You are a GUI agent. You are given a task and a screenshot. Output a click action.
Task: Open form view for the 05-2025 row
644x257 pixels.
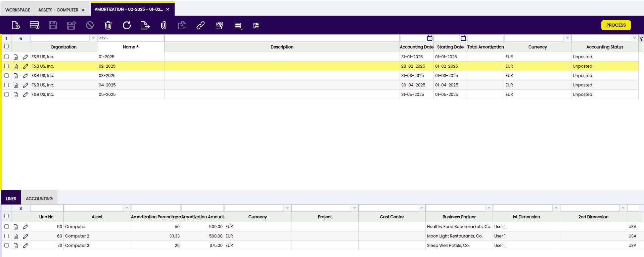[x=16, y=95]
